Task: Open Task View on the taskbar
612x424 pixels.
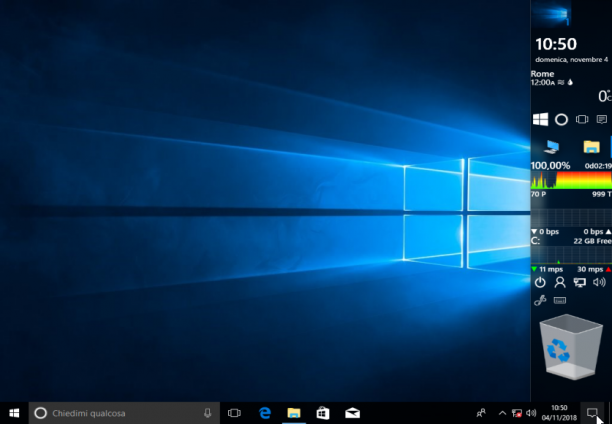Action: tap(234, 413)
